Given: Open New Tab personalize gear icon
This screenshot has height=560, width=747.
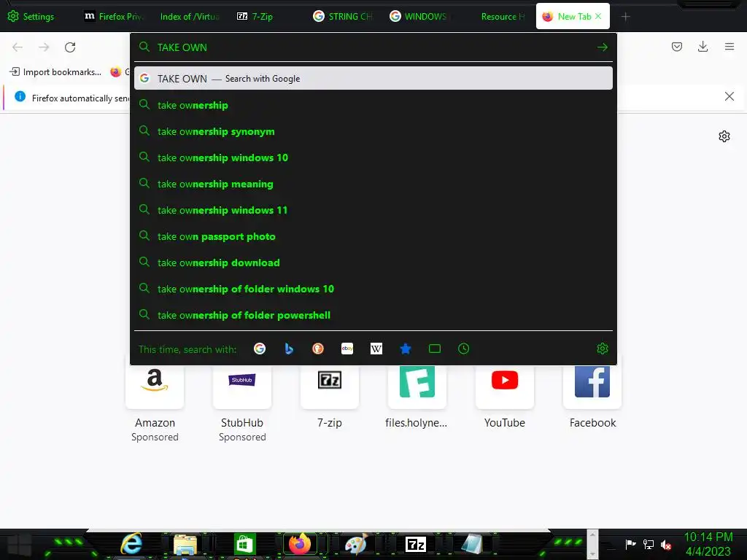Looking at the screenshot, I should point(724,136).
